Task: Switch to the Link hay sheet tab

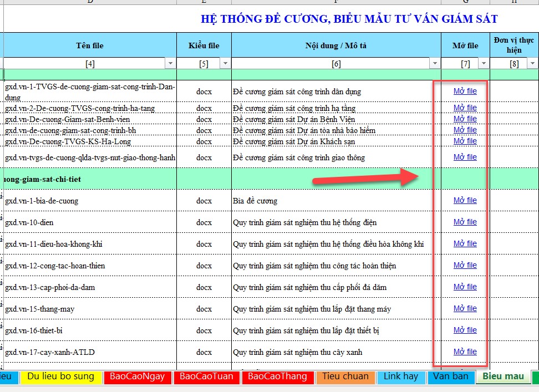Action: tap(401, 376)
